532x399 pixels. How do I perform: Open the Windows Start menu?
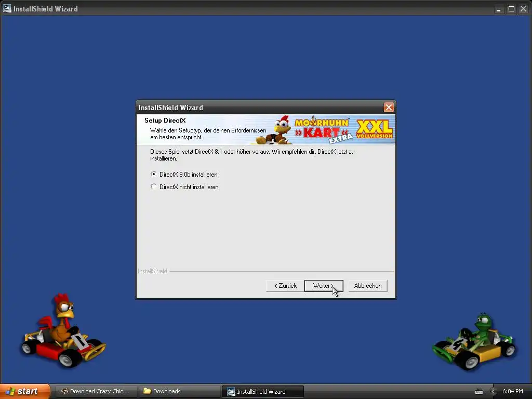pyautogui.click(x=25, y=391)
